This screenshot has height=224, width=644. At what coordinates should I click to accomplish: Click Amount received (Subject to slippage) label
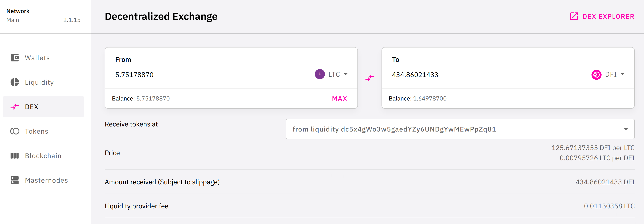tap(162, 182)
